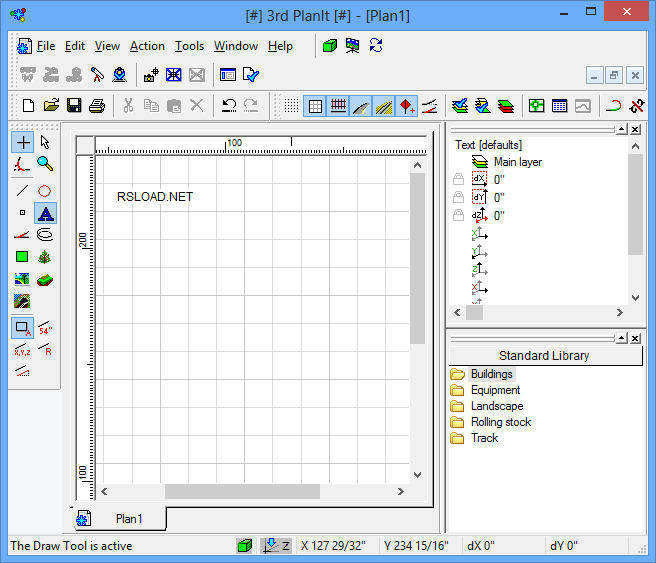Image resolution: width=656 pixels, height=563 pixels.
Task: Select the arrow pointer tool
Action: pos(45,142)
